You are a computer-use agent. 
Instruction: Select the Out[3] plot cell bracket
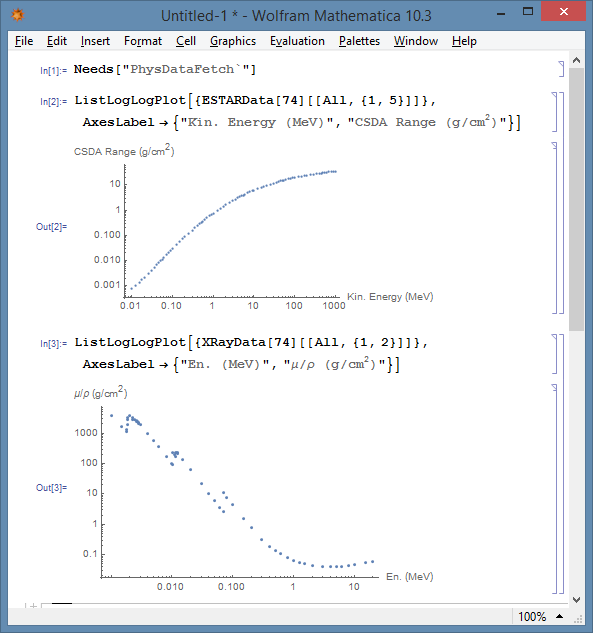click(554, 489)
